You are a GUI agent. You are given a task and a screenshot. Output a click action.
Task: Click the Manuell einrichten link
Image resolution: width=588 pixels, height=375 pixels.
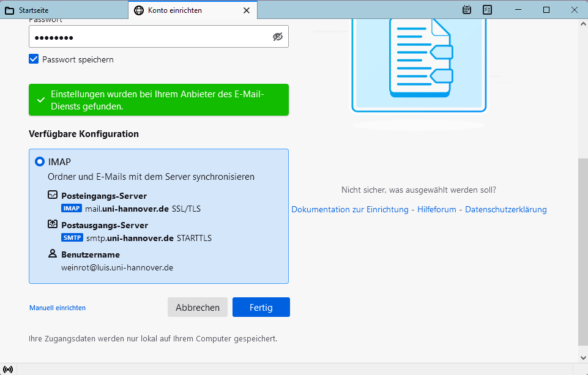58,308
